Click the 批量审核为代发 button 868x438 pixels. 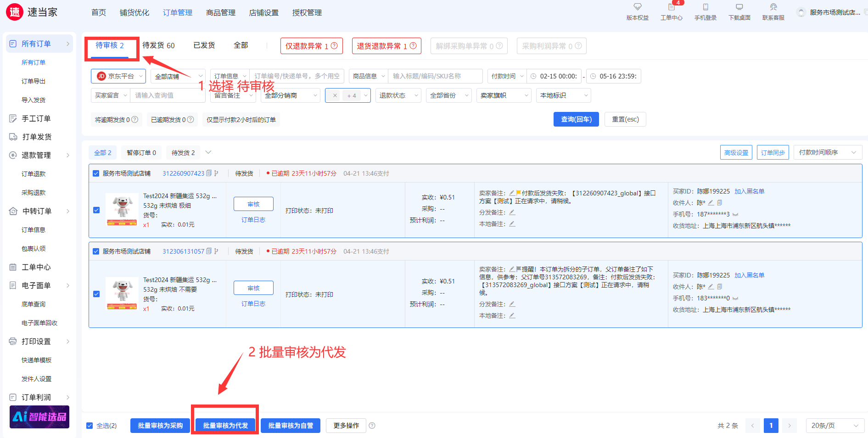(225, 426)
